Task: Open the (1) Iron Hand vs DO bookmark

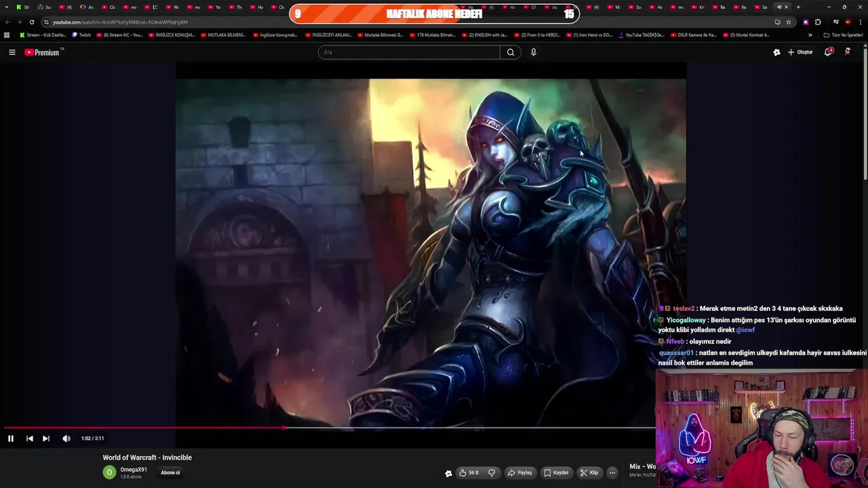Action: (589, 35)
